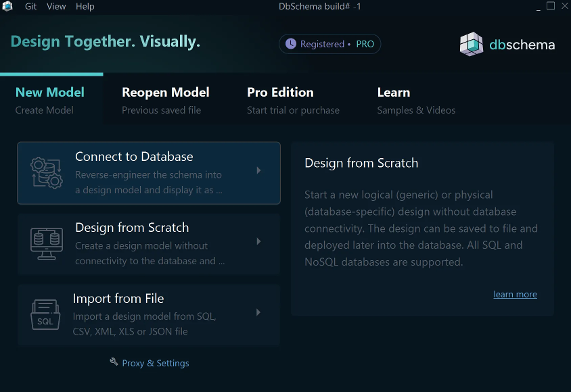Switch to the Reopen Model tab
Viewport: 571px width, 392px height.
pos(165,93)
